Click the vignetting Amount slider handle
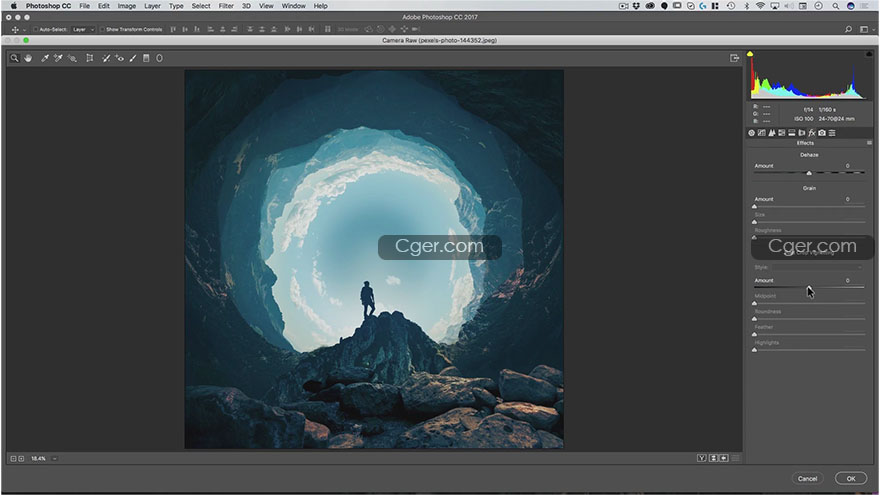Screen dimensions: 880x495 [809, 287]
